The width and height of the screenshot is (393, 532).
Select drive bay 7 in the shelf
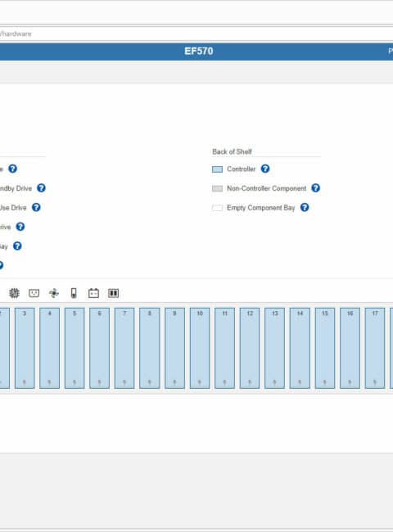click(124, 348)
